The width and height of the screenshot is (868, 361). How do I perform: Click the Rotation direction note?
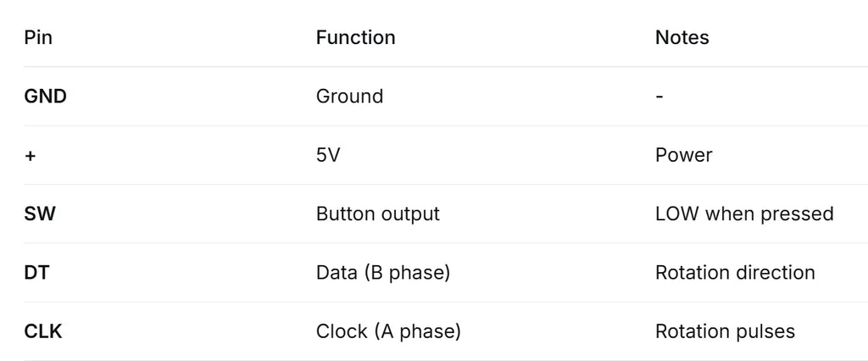(735, 272)
